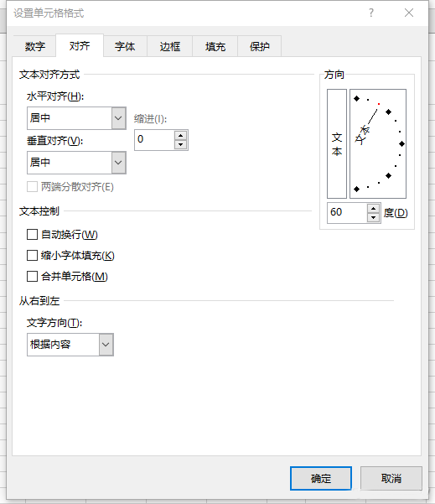Image resolution: width=435 pixels, height=504 pixels.
Task: Click the degrees input field
Action: pyautogui.click(x=347, y=213)
